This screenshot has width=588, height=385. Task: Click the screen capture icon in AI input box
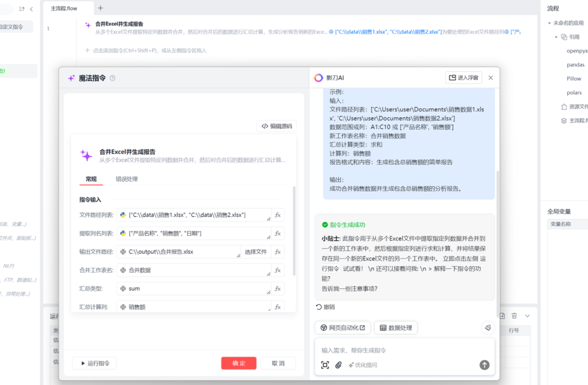click(x=325, y=365)
